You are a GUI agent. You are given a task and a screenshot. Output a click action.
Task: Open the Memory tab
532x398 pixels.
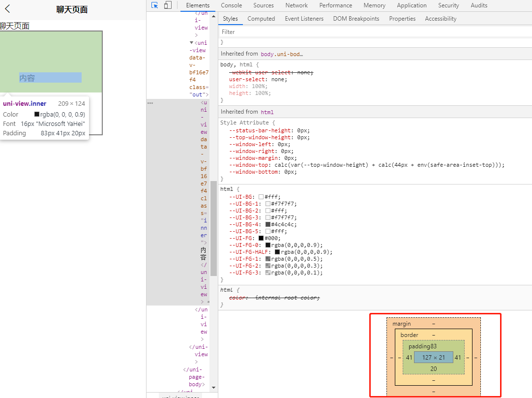pos(374,5)
